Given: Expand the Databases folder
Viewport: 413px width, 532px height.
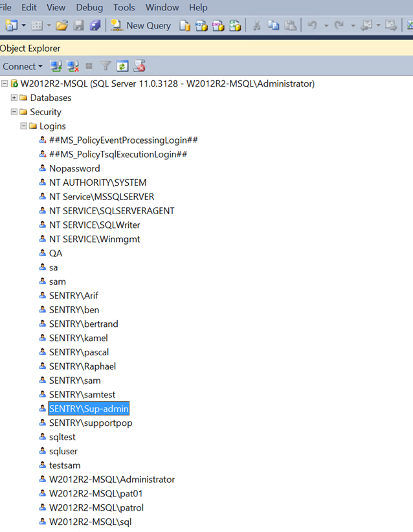Looking at the screenshot, I should click(x=14, y=98).
